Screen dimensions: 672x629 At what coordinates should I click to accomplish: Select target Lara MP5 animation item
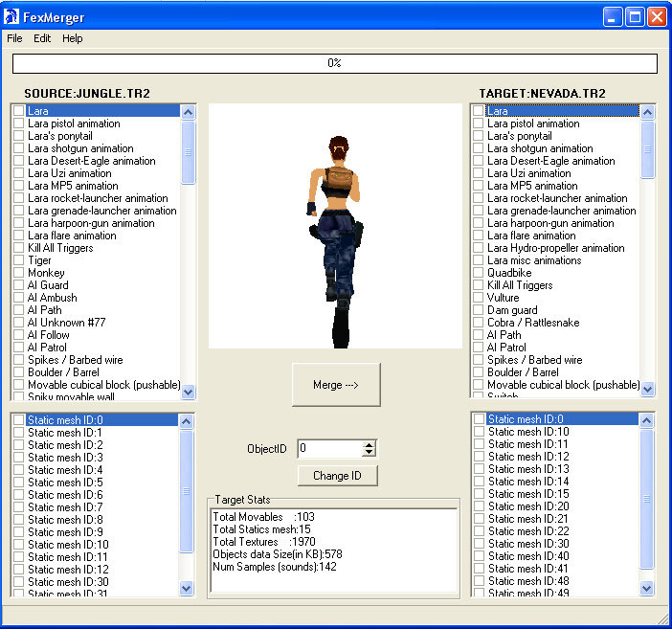pyautogui.click(x=532, y=186)
